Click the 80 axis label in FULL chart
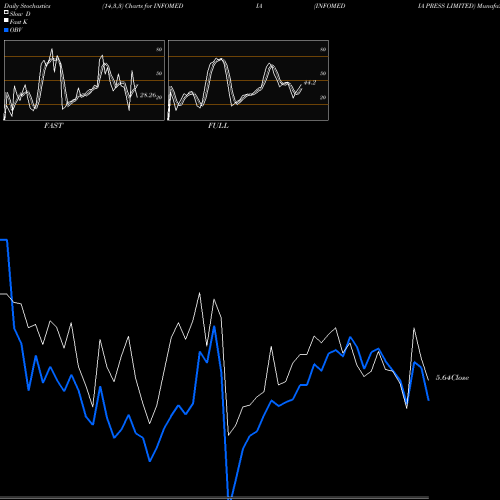 pyautogui.click(x=323, y=50)
